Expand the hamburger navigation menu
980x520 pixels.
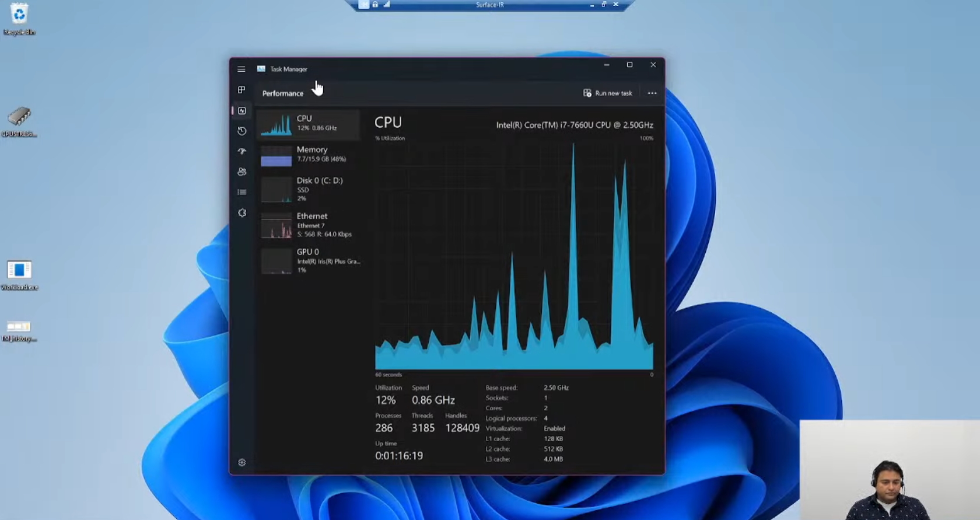point(242,69)
